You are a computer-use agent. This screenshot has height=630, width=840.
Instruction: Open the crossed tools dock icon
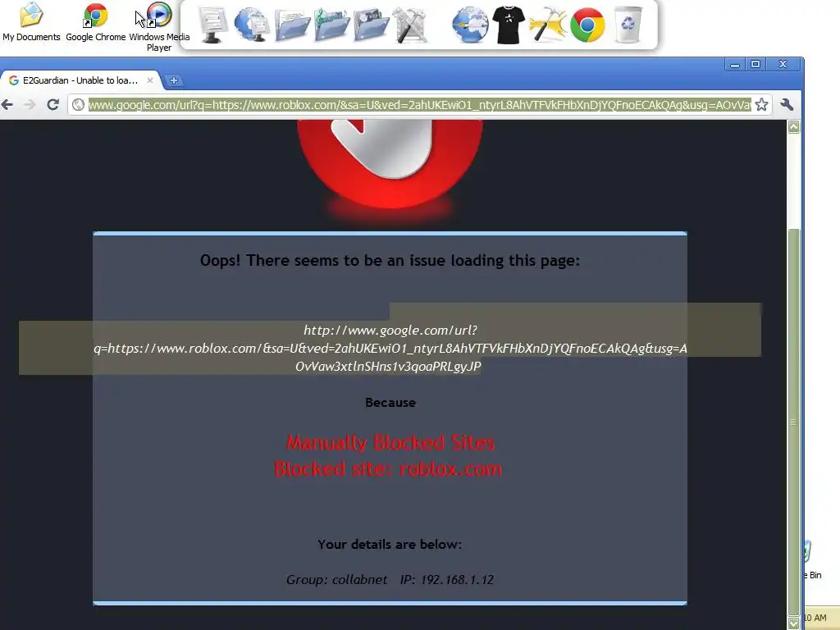click(x=410, y=25)
